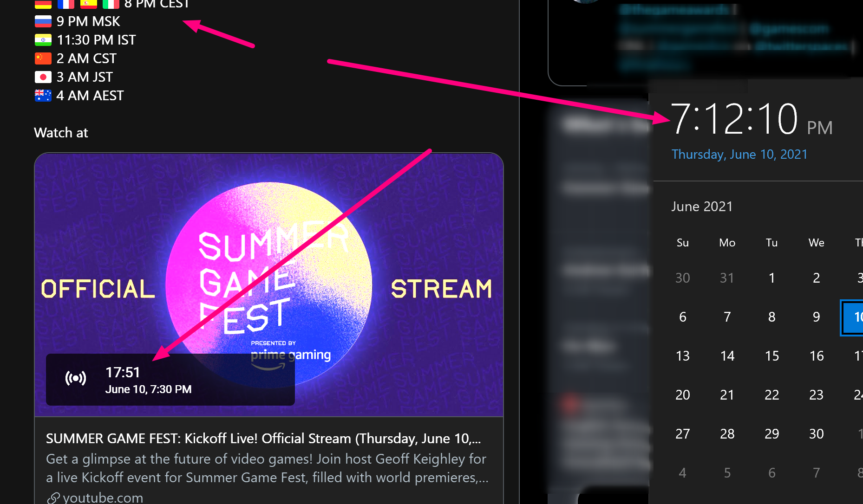
Task: Select June 2 in the calendar
Action: (x=817, y=278)
